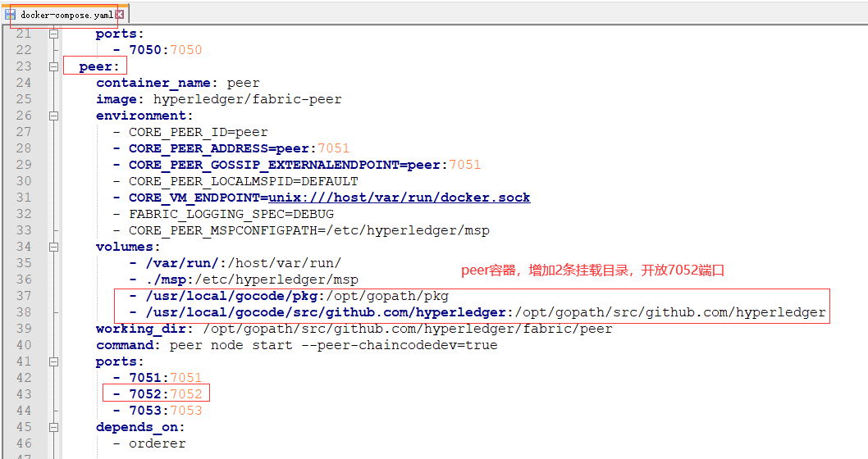This screenshot has height=459, width=868.
Task: Click 'container_name: peer' line
Action: coord(178,83)
